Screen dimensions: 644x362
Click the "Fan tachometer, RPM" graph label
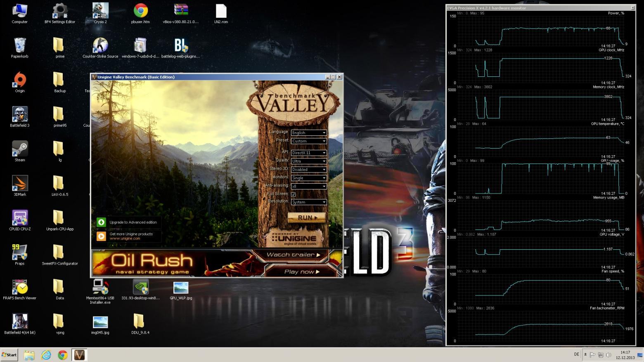607,308
